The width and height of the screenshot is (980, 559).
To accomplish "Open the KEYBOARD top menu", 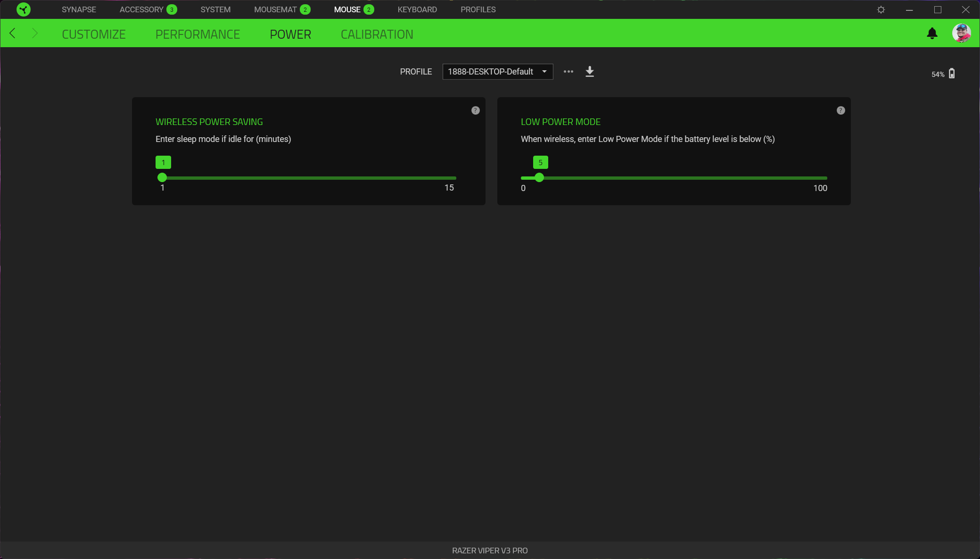I will pos(417,9).
